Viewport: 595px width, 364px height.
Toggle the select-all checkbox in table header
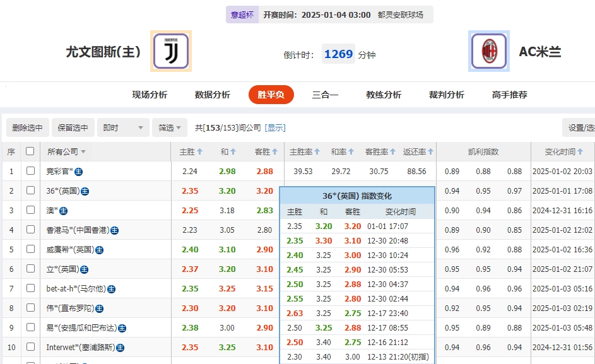(x=28, y=151)
